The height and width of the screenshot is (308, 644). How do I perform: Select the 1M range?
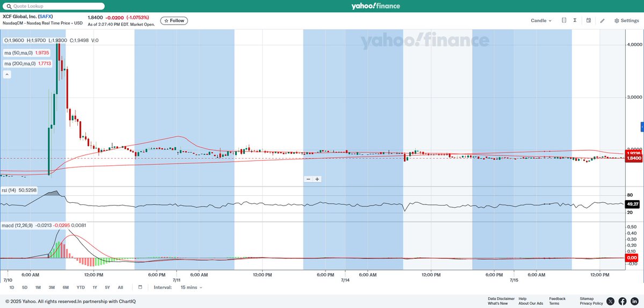[x=38, y=288]
